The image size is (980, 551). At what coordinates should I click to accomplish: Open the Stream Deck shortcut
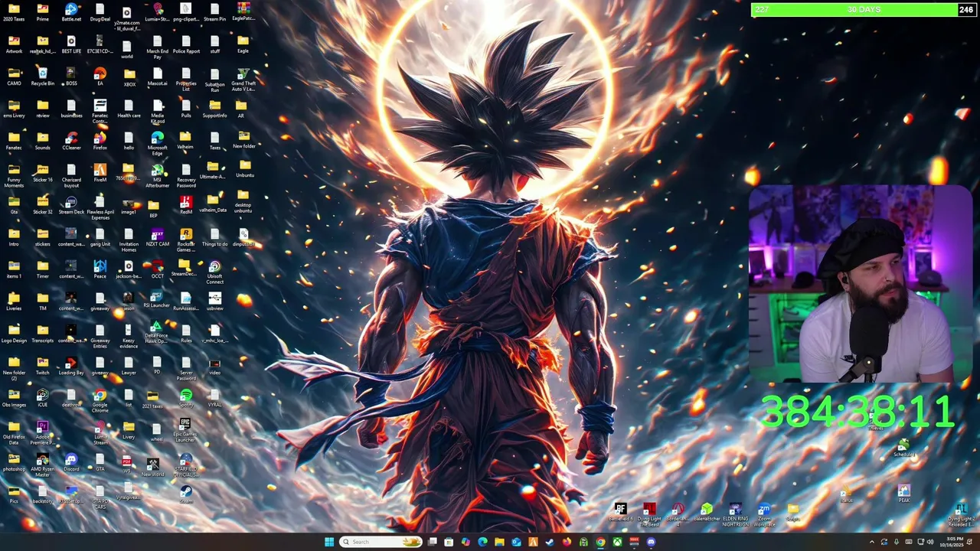point(71,205)
